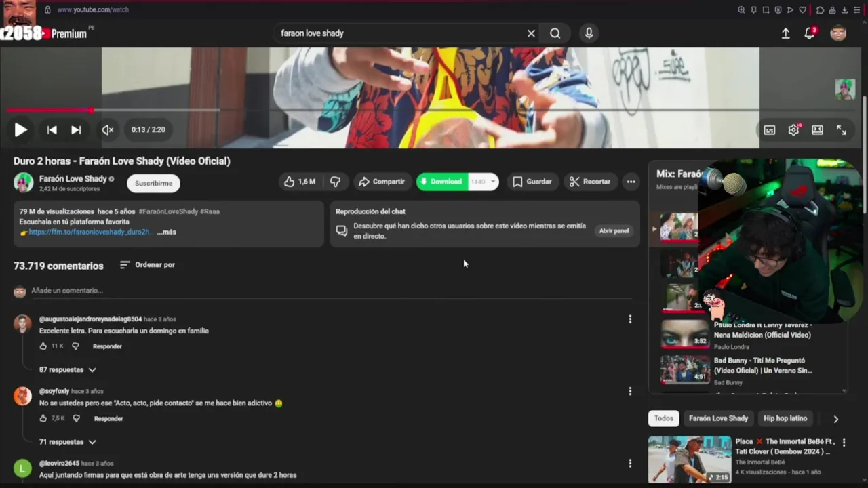Click the browser heart bookmark icon

[803, 10]
